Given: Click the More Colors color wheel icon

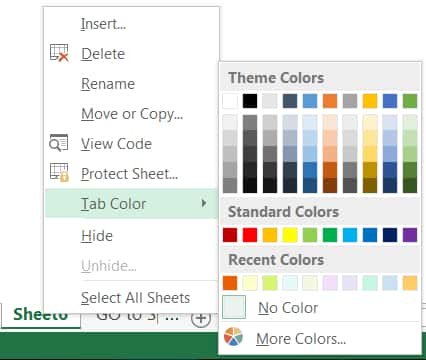Looking at the screenshot, I should 233,337.
